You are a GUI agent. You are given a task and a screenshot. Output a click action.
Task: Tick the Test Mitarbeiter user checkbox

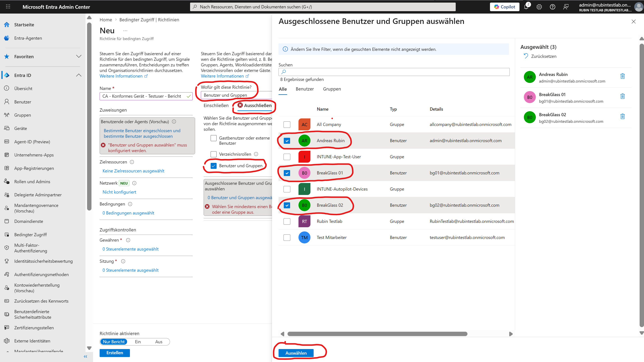click(287, 237)
